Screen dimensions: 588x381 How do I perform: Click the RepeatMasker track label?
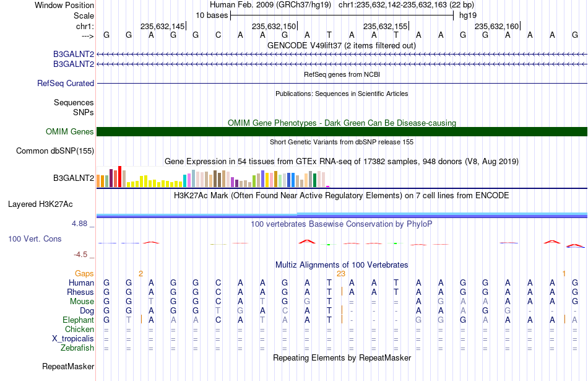(68, 366)
